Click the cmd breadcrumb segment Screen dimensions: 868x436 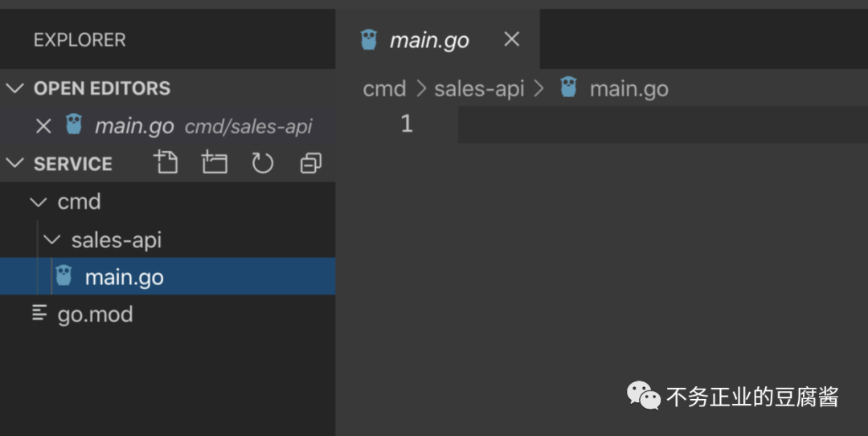(x=384, y=88)
